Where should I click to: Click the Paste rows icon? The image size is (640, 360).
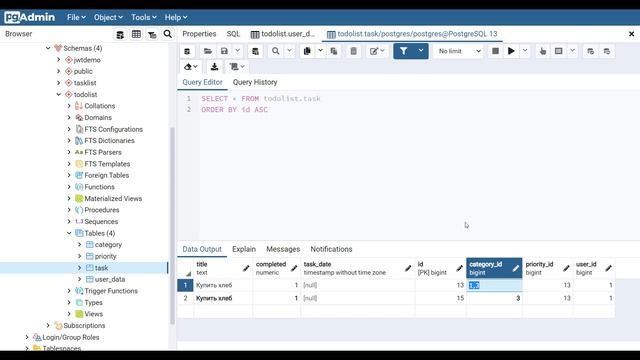pyautogui.click(x=334, y=51)
